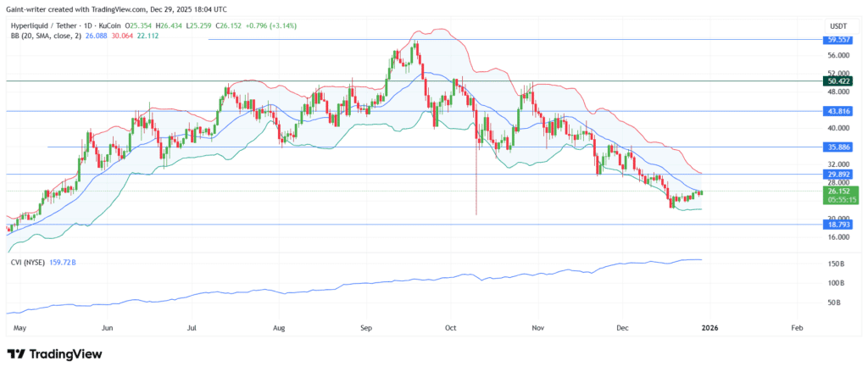The image size is (868, 372).
Task: Click the BB basis value 26.088
Action: (x=97, y=36)
